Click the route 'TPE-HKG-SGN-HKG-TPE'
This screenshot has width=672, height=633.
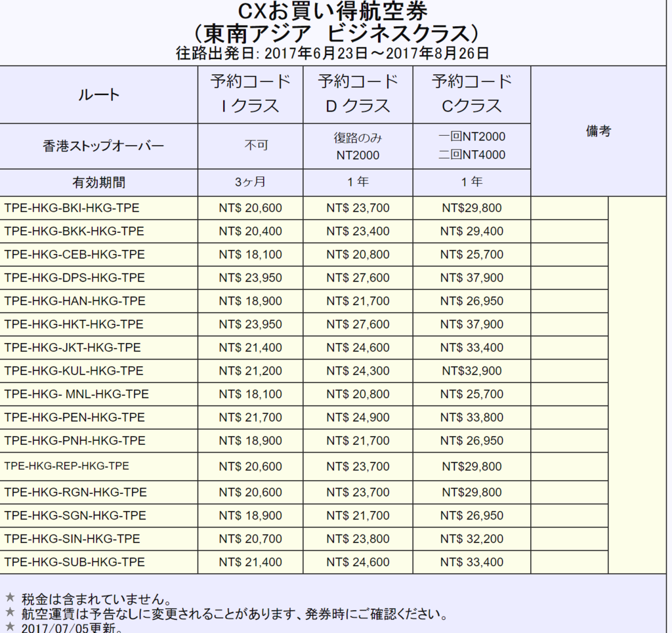coord(75,515)
